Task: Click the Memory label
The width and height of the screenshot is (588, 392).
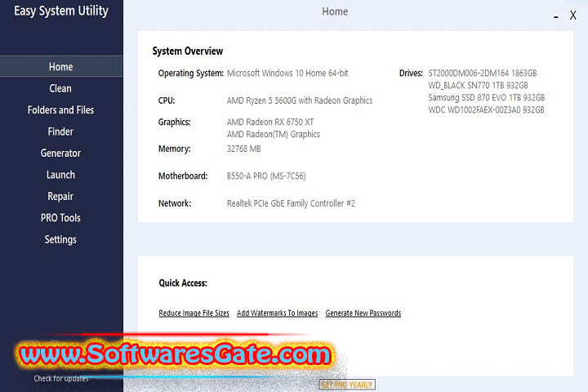Action: pos(175,149)
